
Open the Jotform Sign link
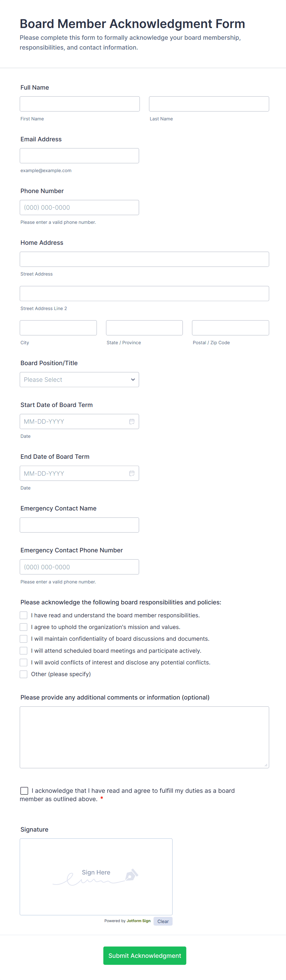[x=139, y=921]
